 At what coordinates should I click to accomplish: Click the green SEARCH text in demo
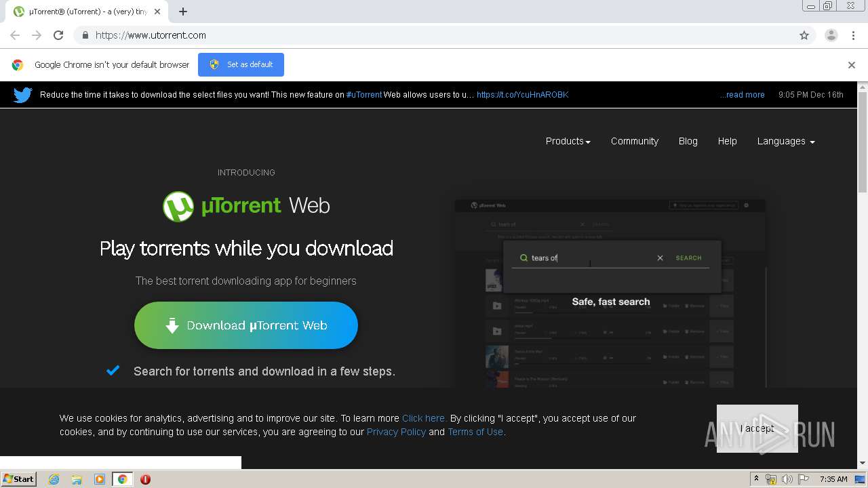coord(689,258)
